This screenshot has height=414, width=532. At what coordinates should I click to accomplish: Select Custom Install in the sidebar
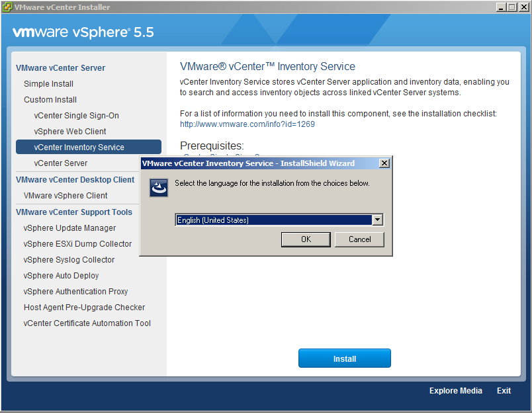click(50, 100)
